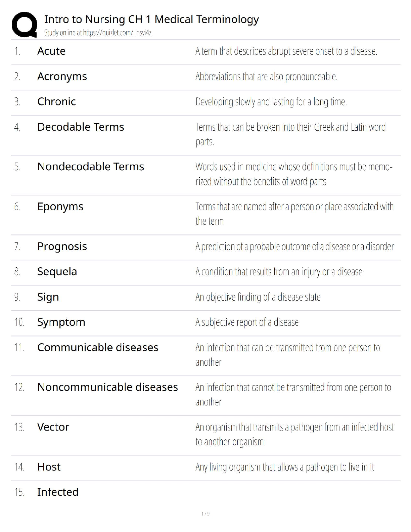Click the page number 1 / 9 indicator
411x532 pixels.
point(205,514)
